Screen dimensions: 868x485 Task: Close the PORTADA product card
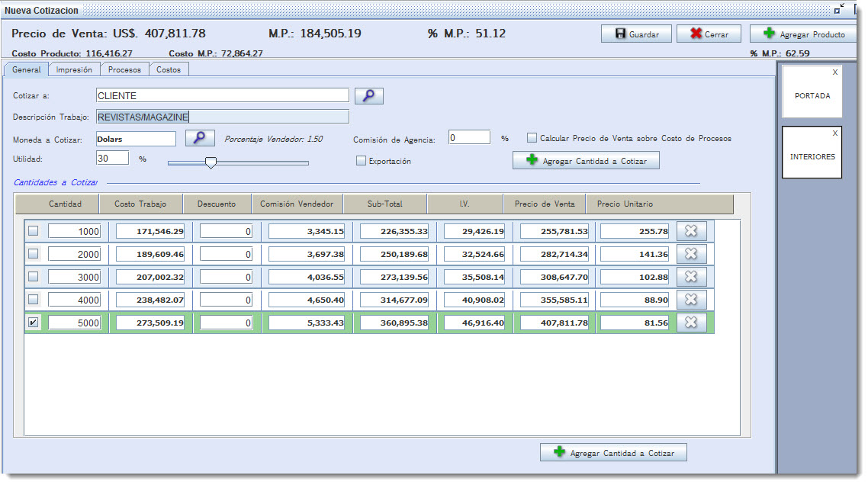[834, 72]
